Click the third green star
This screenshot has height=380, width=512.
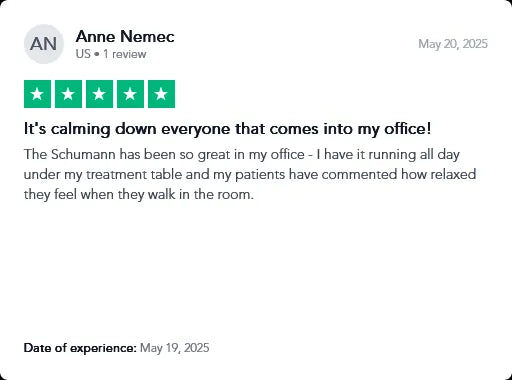99,94
